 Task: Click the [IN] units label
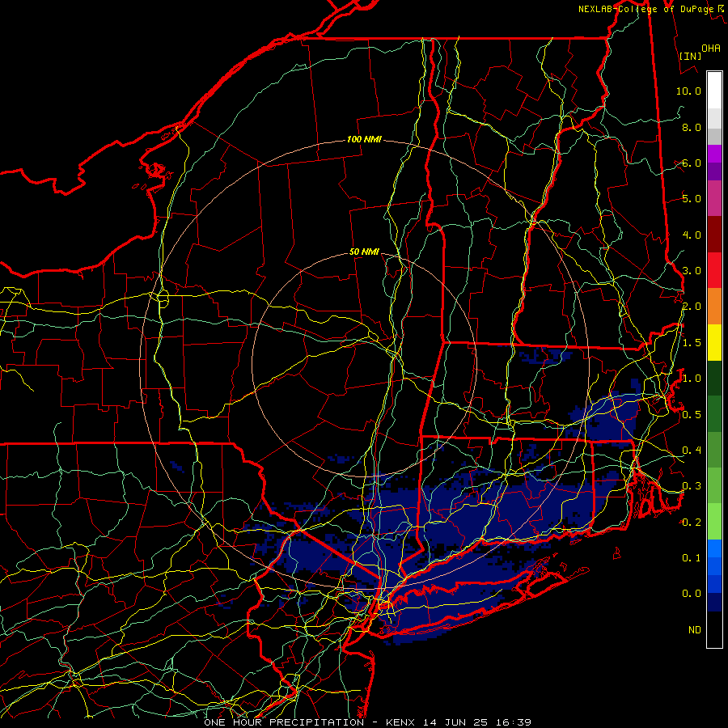pos(690,56)
